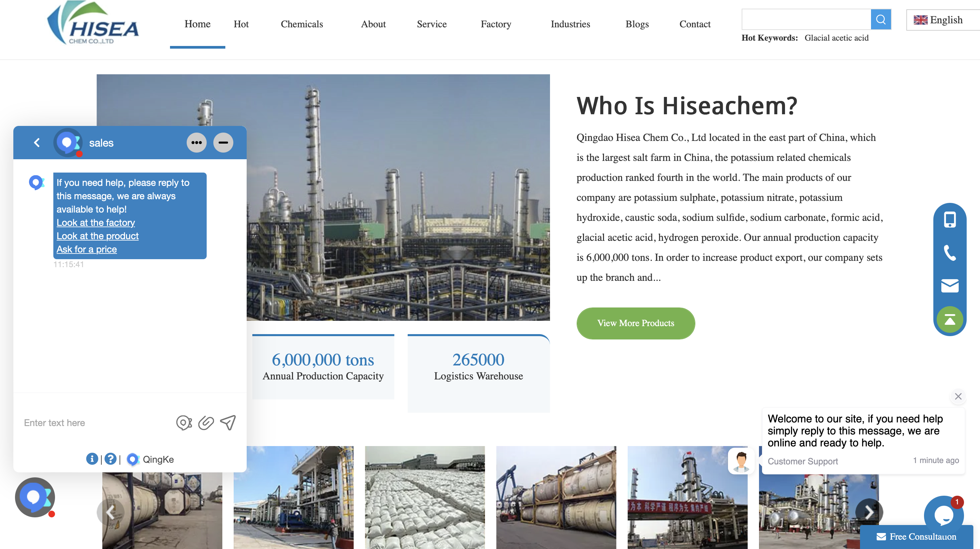Open the Factory menu item

[496, 24]
